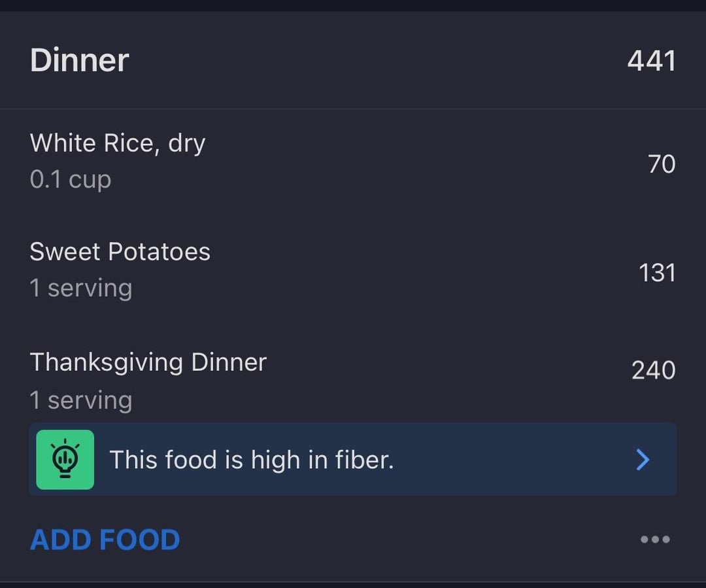Open the three-dot more options menu
Viewport: 706px width, 588px height.
tap(655, 540)
